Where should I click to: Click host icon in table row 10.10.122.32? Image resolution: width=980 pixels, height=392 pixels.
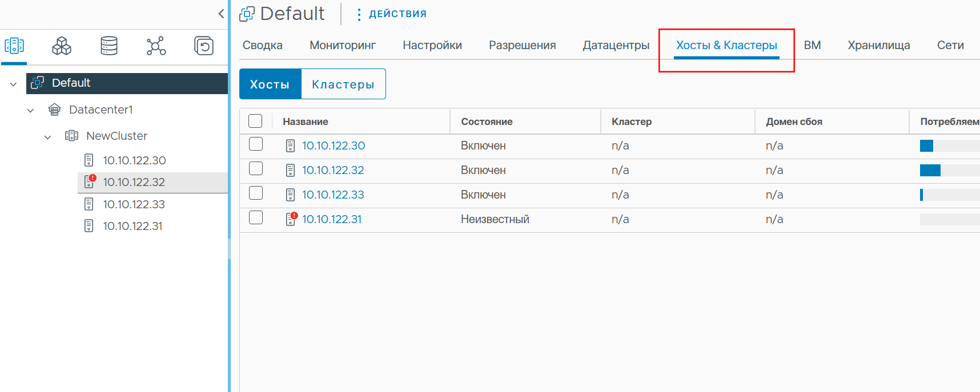pos(290,171)
